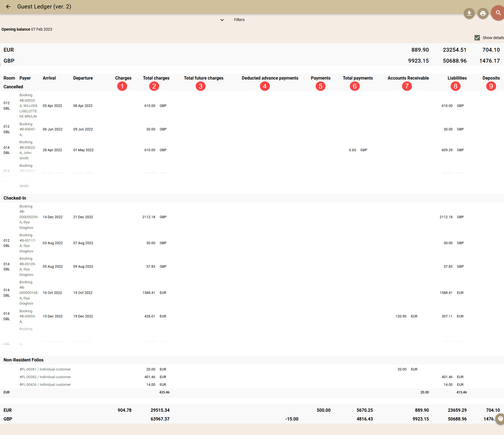The width and height of the screenshot is (504, 435).
Task: Open booking #B-00117-A Iliya Draginov
Action: (28, 243)
